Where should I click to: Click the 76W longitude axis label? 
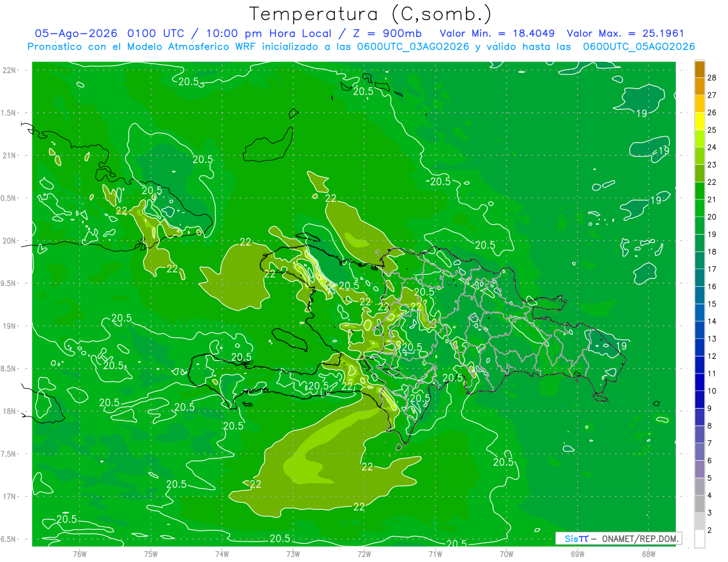click(79, 554)
